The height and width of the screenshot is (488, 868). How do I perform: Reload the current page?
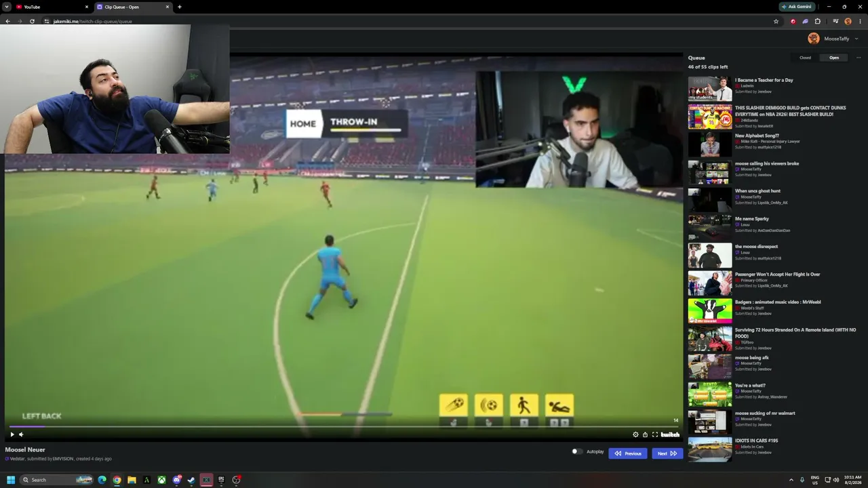click(32, 21)
